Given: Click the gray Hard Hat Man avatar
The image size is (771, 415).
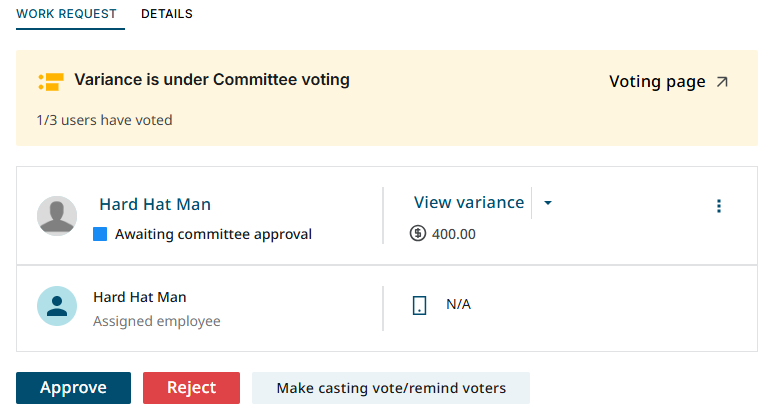Looking at the screenshot, I should pos(57,216).
